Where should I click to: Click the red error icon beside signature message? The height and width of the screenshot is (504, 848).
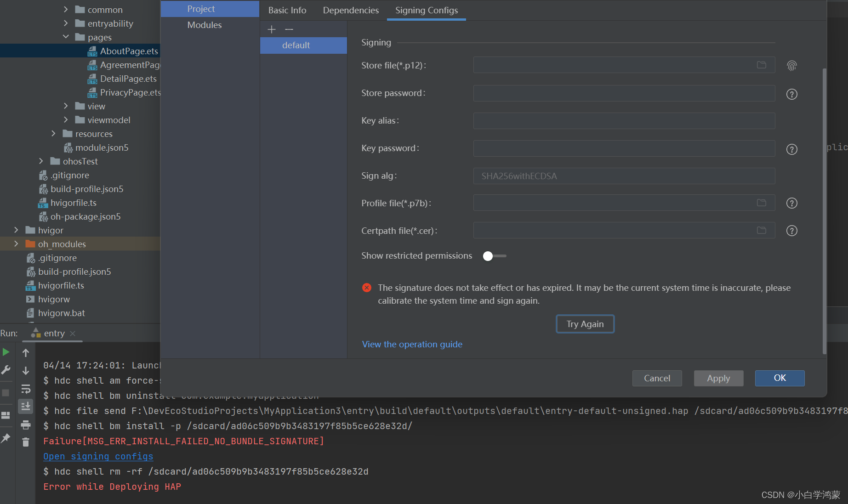point(367,288)
